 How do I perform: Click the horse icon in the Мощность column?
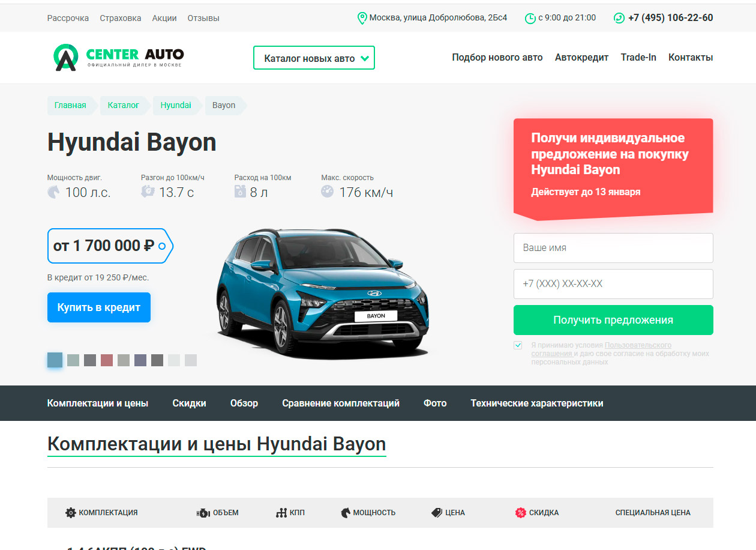pos(346,513)
